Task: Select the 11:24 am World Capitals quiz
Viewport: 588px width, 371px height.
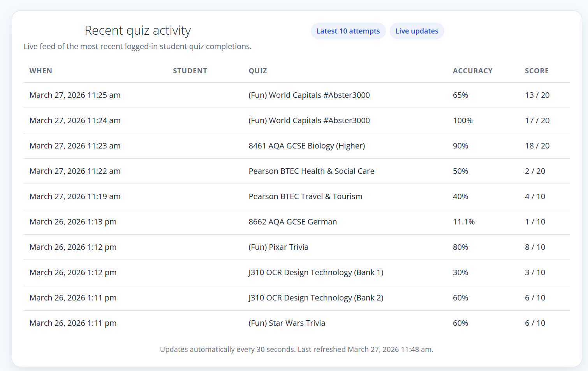Action: 309,120
